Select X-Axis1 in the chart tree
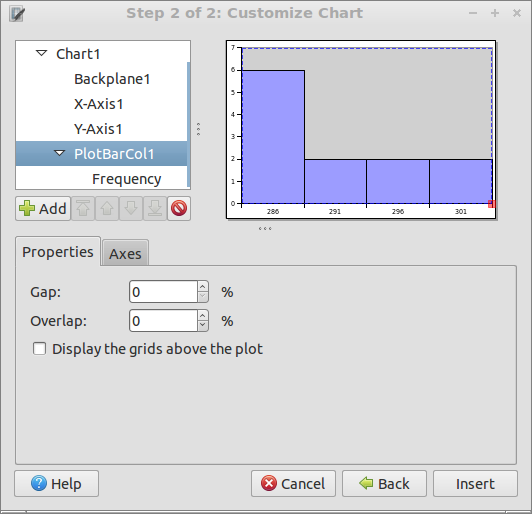 98,104
